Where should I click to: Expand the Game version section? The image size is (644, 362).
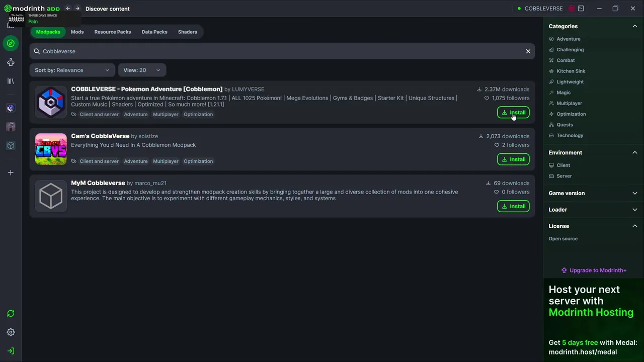(x=593, y=193)
